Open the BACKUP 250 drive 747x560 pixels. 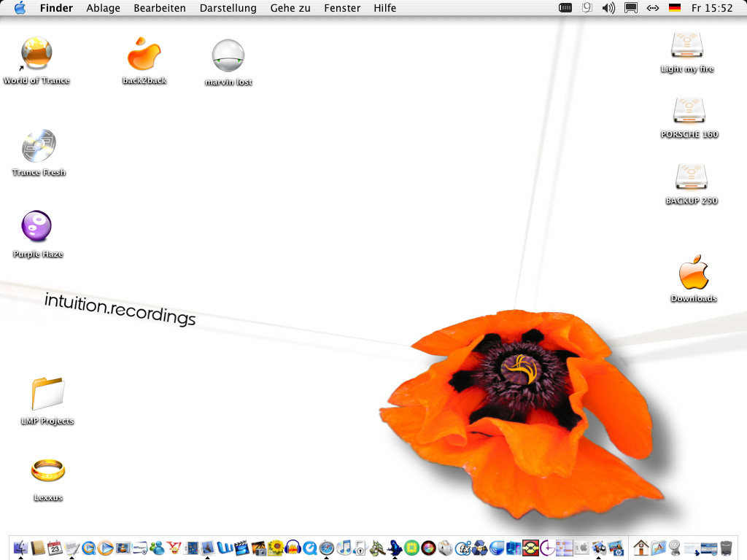coord(691,177)
